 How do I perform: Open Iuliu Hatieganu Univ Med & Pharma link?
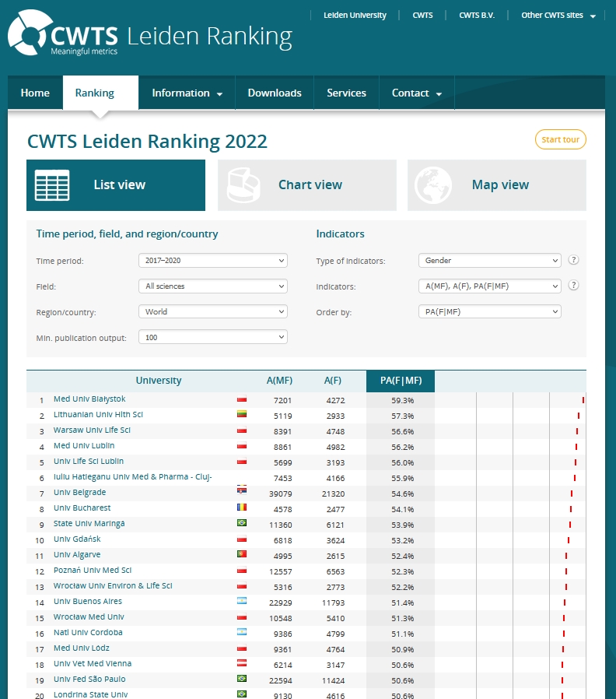(133, 476)
